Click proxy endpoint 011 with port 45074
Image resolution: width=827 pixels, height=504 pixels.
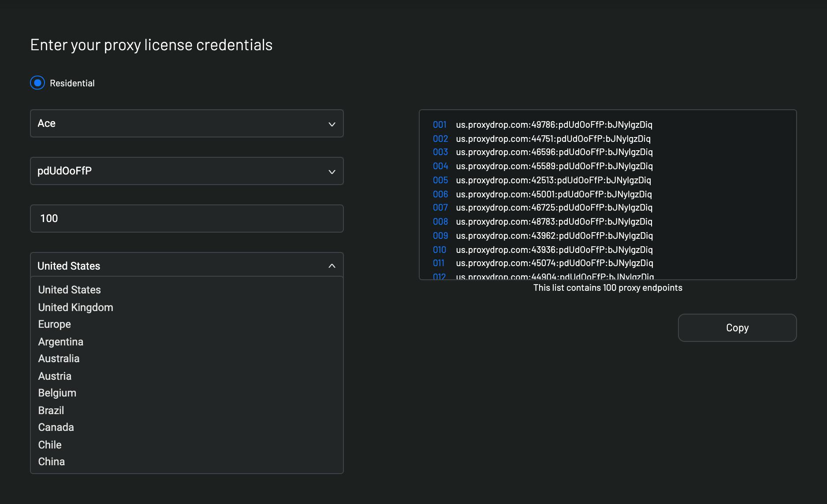(x=555, y=263)
